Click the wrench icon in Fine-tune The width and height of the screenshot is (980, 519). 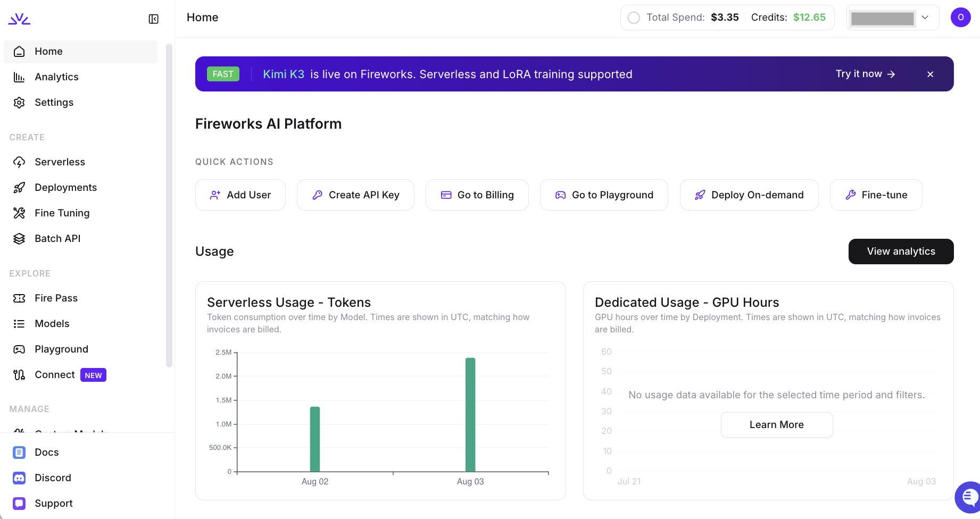(x=850, y=195)
